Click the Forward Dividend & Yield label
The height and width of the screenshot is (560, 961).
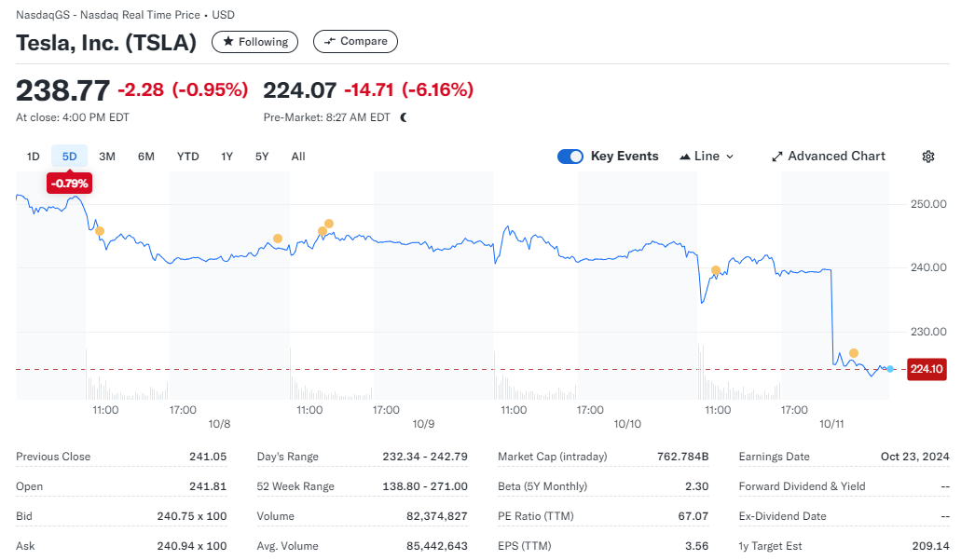coord(802,486)
